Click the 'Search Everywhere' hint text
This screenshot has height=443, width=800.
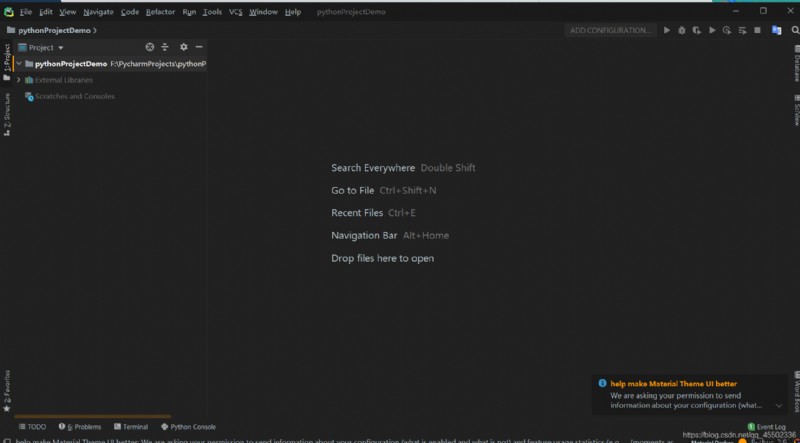coord(373,168)
